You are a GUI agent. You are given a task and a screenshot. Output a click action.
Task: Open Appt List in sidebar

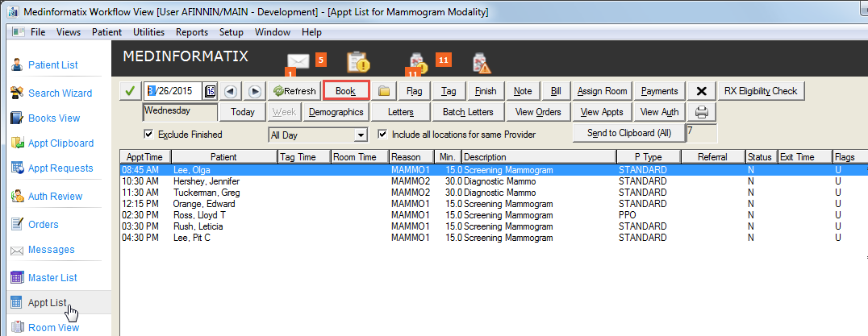[x=47, y=302]
